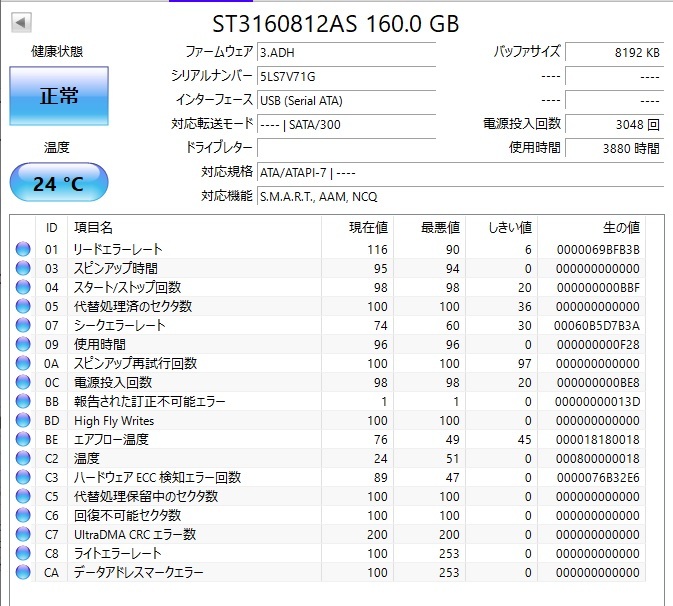Select status orb for CA データアドレスマークエラー
The width and height of the screenshot is (673, 606).
coord(23,572)
